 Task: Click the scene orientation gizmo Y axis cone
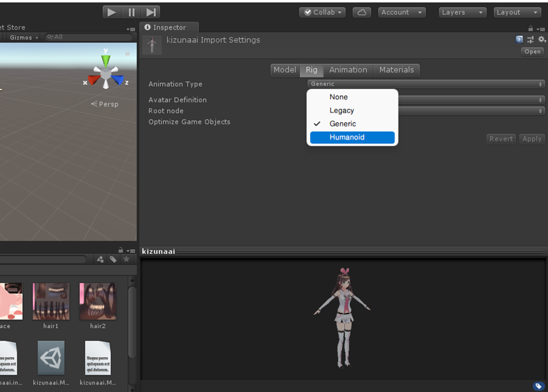coord(106,60)
